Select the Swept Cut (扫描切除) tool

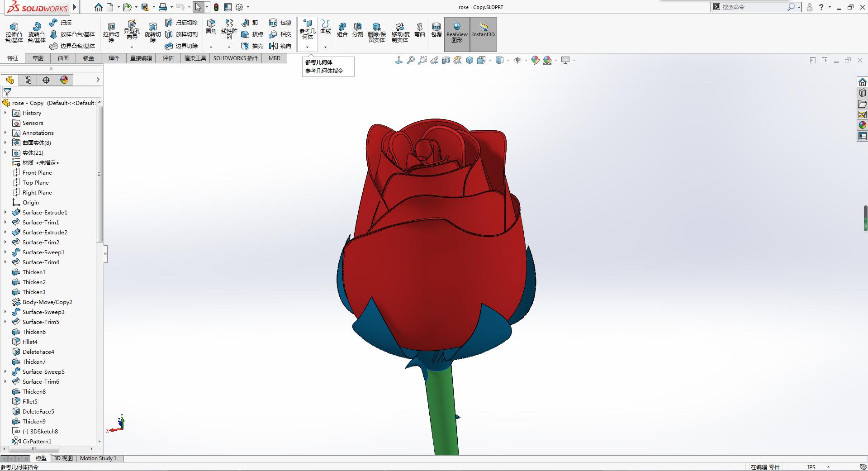coord(181,23)
